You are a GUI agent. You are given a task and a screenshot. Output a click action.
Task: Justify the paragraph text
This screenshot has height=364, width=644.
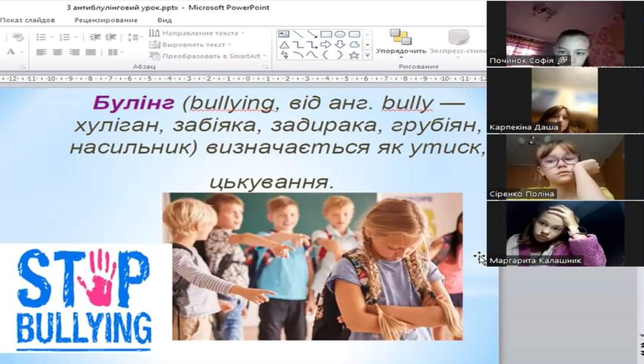(x=91, y=52)
